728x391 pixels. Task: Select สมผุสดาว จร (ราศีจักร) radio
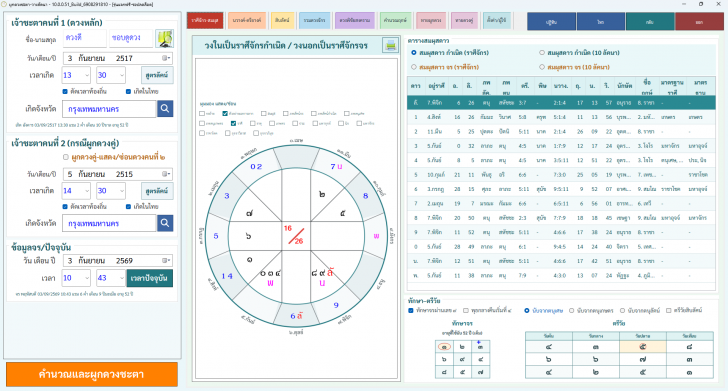point(414,67)
